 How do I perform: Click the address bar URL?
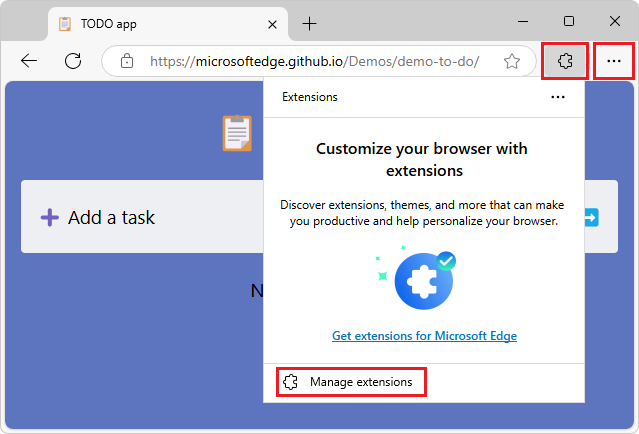314,62
